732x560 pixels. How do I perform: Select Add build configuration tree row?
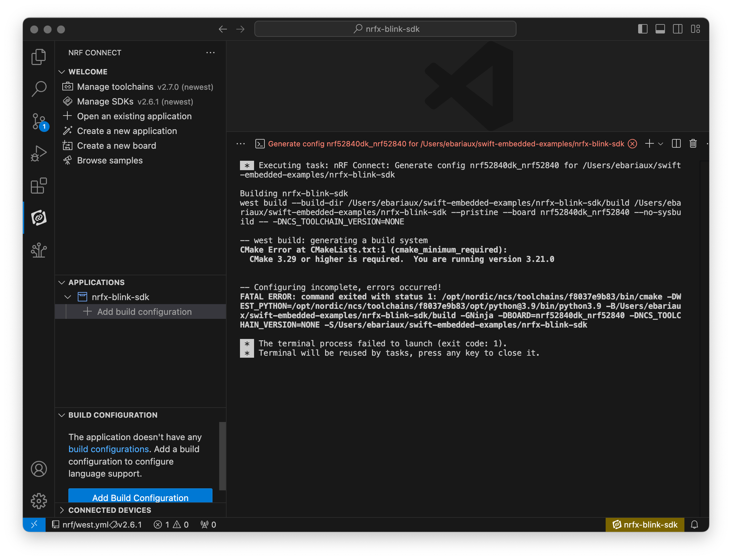tap(140, 312)
